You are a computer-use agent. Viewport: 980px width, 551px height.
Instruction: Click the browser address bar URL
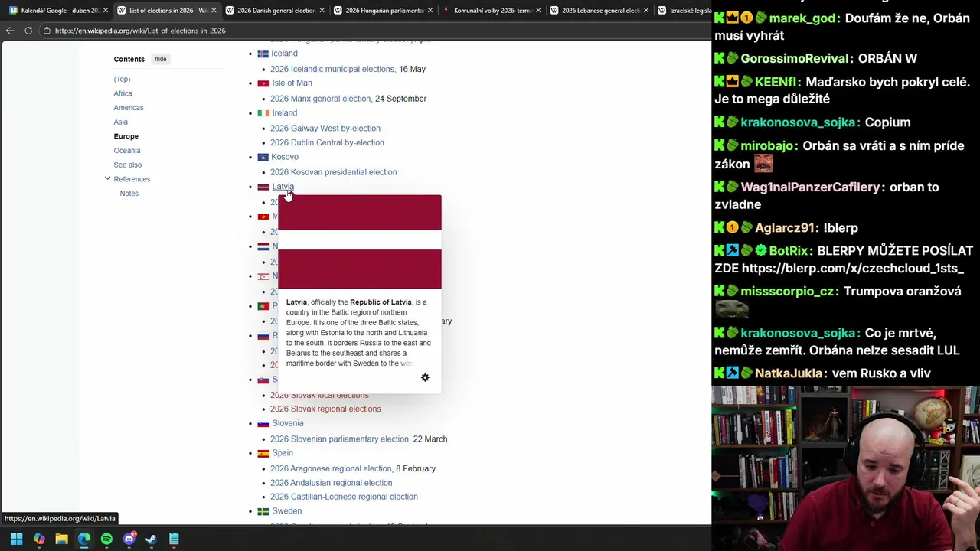tap(140, 31)
